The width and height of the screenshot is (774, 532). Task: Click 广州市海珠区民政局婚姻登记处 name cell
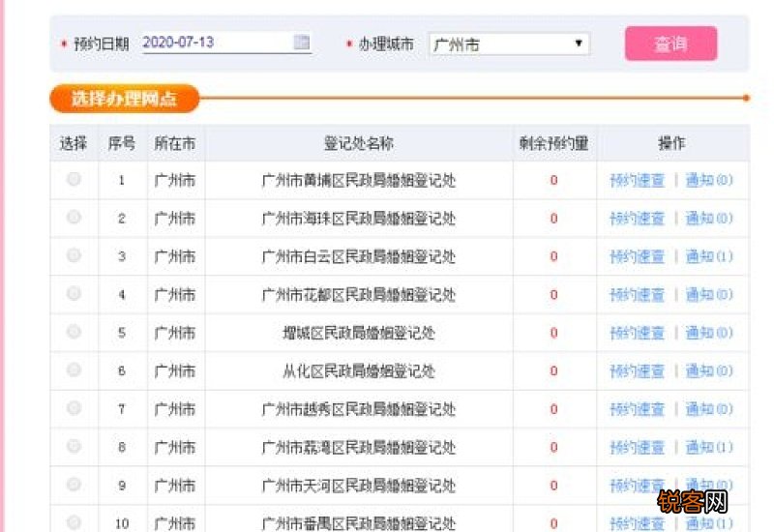coord(359,219)
